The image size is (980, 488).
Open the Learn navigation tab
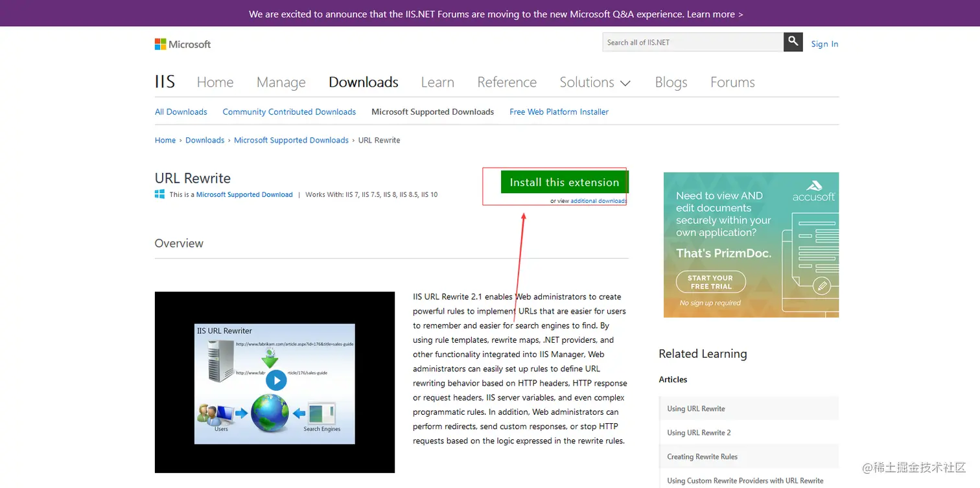[437, 82]
